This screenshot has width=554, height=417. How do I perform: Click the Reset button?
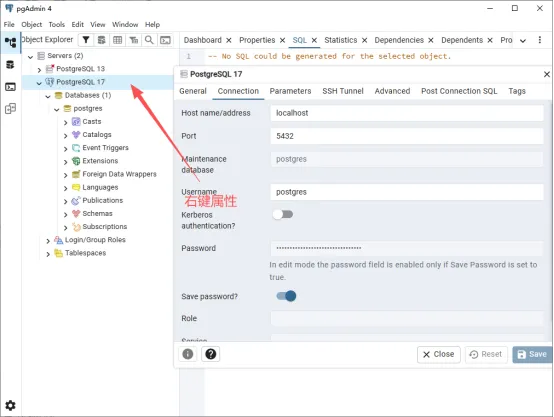(486, 354)
